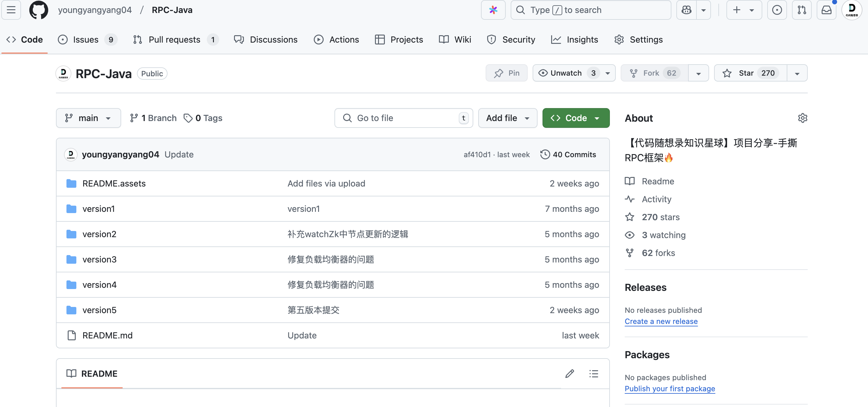Open the Pull requests tab
This screenshot has width=868, height=407.
click(x=175, y=40)
